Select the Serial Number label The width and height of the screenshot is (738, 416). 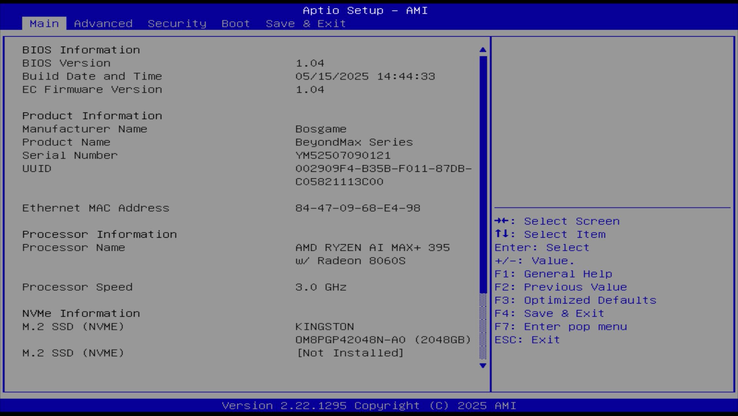pyautogui.click(x=70, y=155)
